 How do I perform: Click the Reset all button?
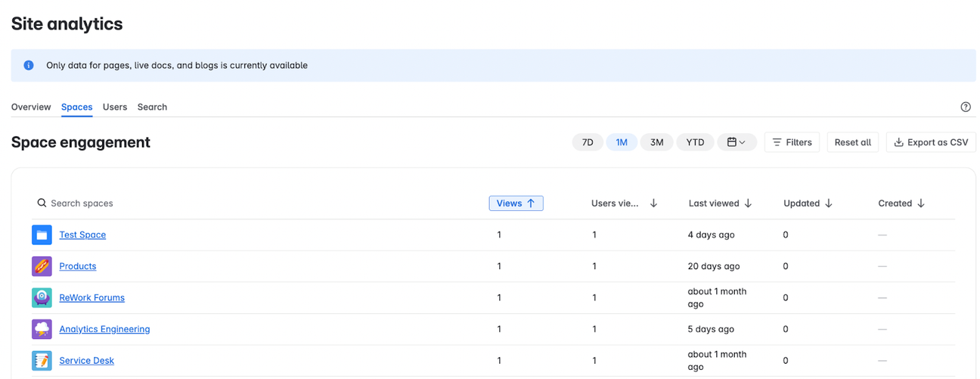pos(853,142)
